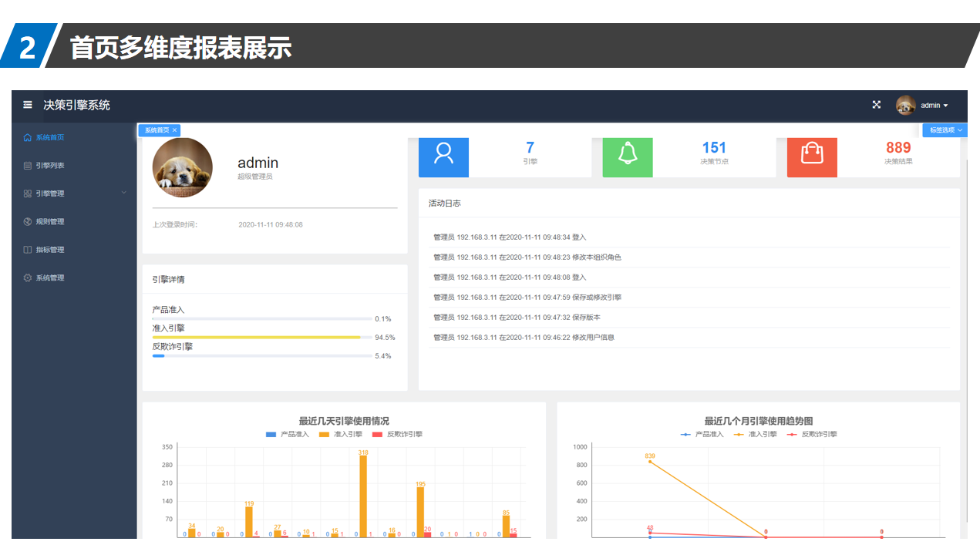Viewport: 980px width, 545px height.
Task: Toggle 准入引擎 legend in trend chart
Action: (x=756, y=434)
